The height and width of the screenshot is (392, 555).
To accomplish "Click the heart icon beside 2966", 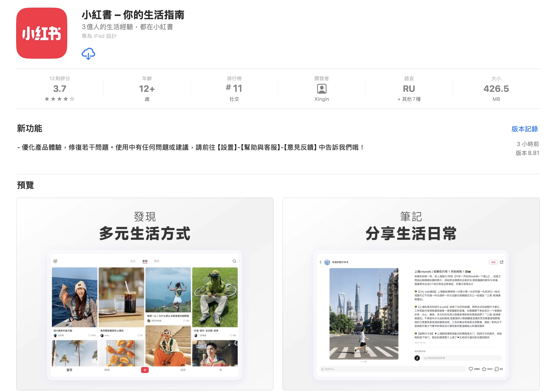I will [x=471, y=369].
